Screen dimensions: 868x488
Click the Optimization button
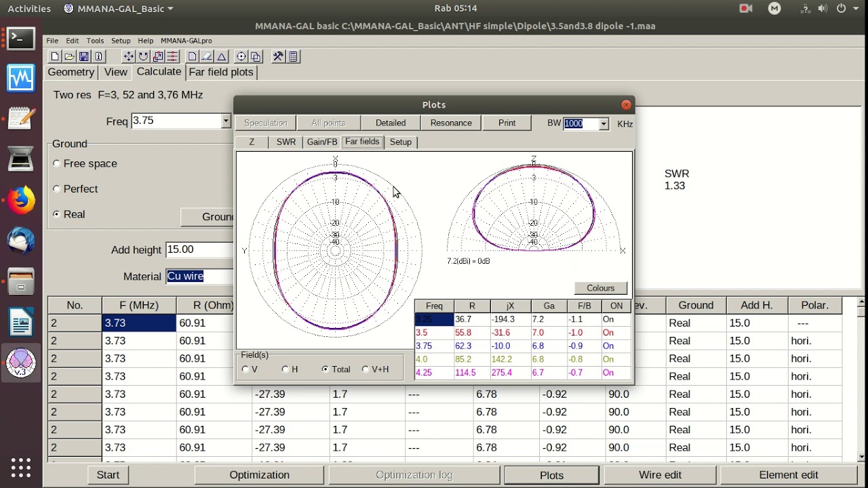pos(260,475)
